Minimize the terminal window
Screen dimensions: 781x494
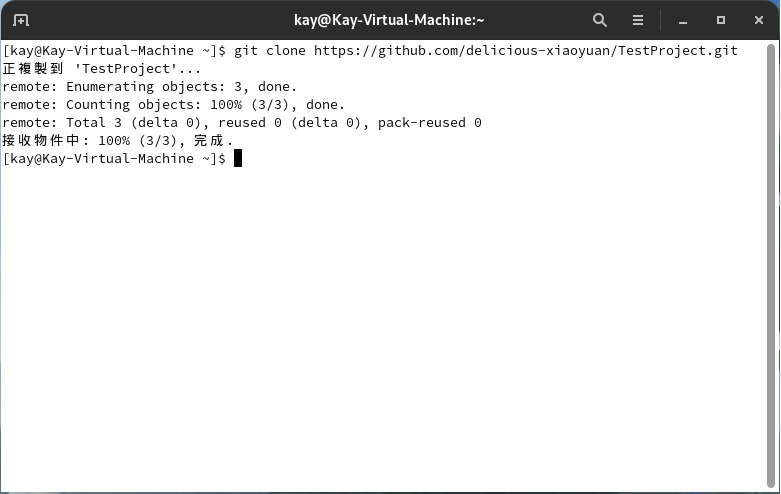[x=683, y=20]
